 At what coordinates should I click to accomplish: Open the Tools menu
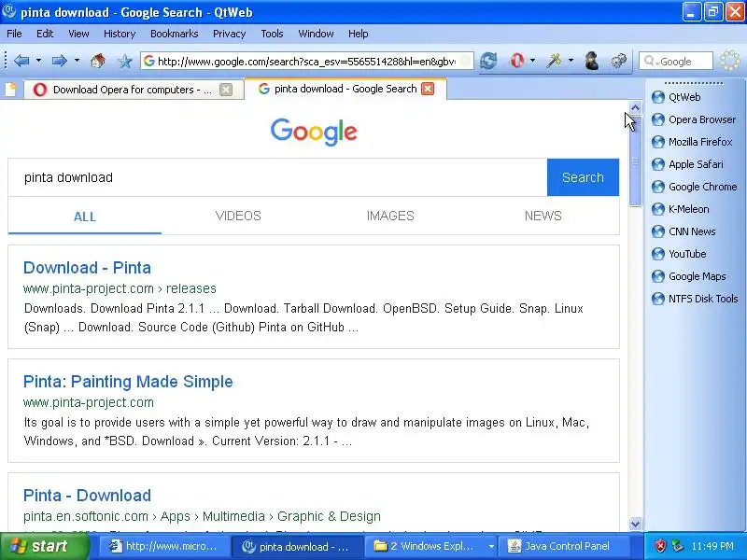point(272,34)
